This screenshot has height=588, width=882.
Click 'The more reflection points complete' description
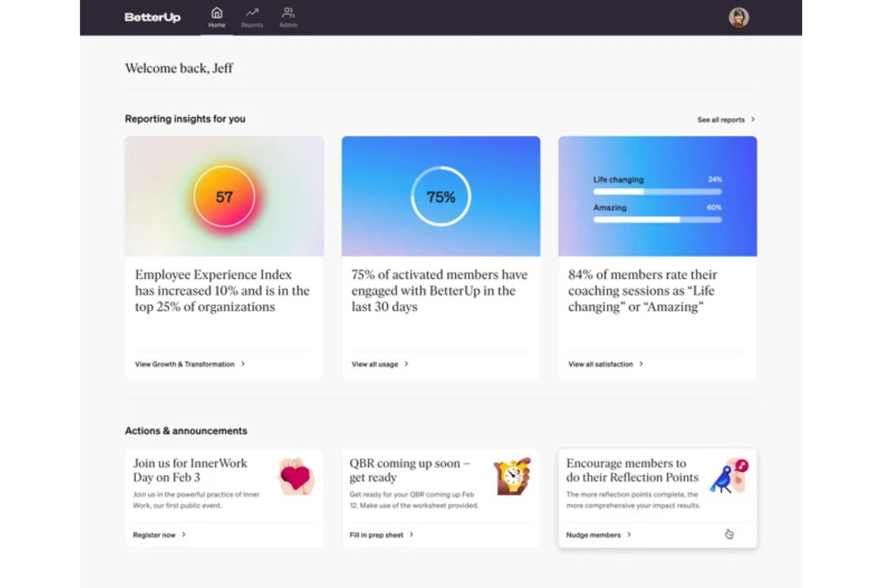pos(633,500)
